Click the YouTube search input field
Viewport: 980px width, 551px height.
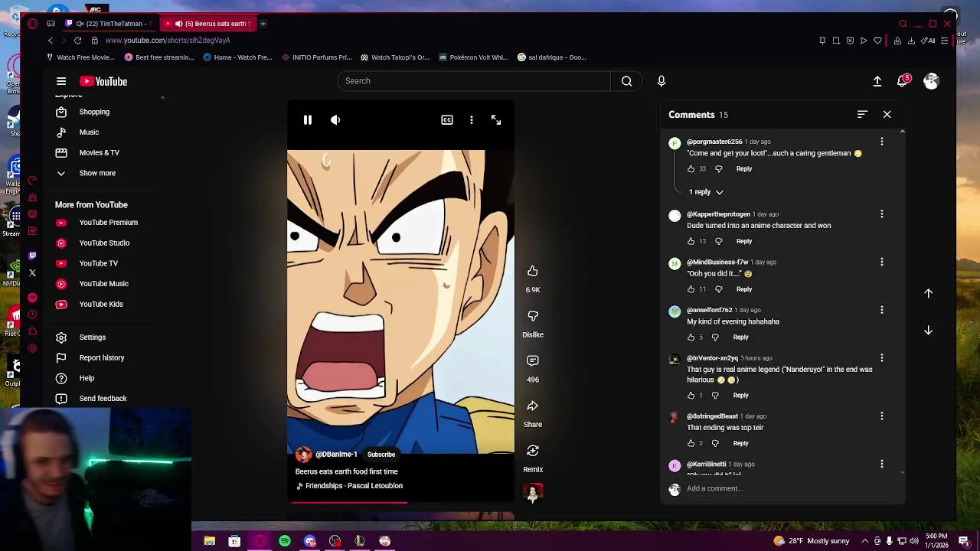coord(473,81)
